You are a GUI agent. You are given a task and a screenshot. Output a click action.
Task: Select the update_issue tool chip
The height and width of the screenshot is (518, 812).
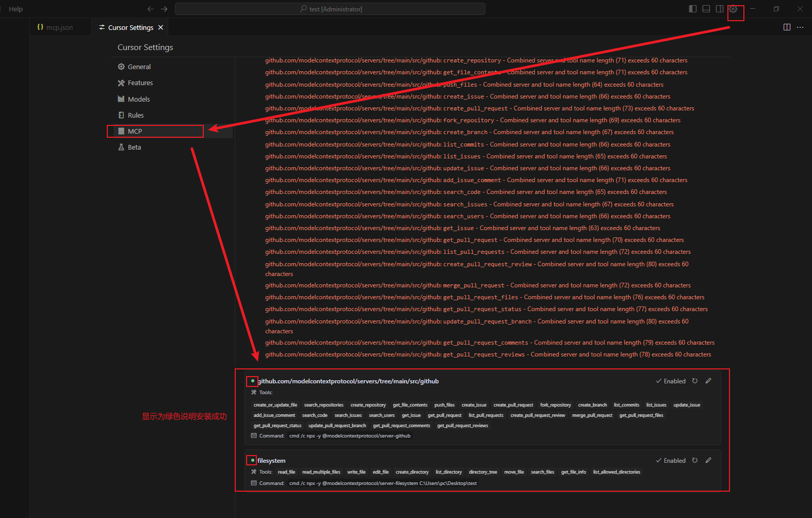[687, 405]
